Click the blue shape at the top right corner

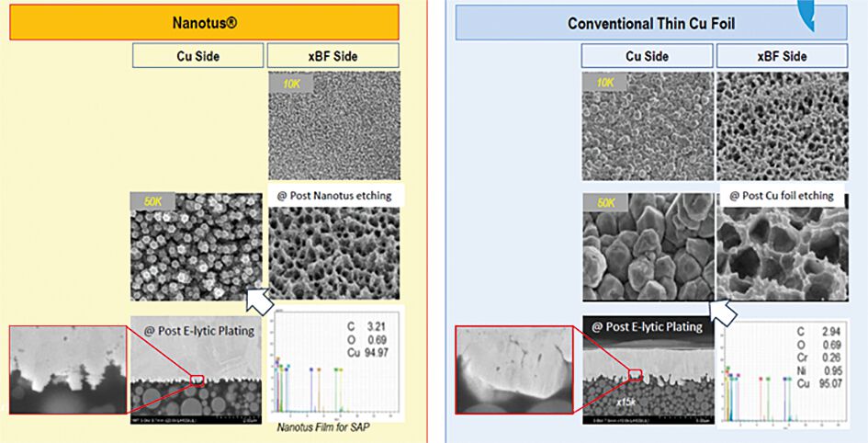831,13
